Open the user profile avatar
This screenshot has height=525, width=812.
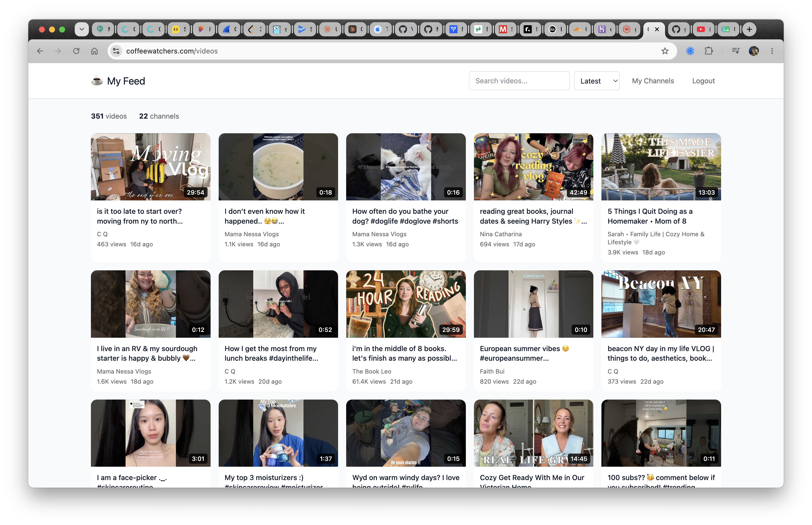pyautogui.click(x=753, y=51)
